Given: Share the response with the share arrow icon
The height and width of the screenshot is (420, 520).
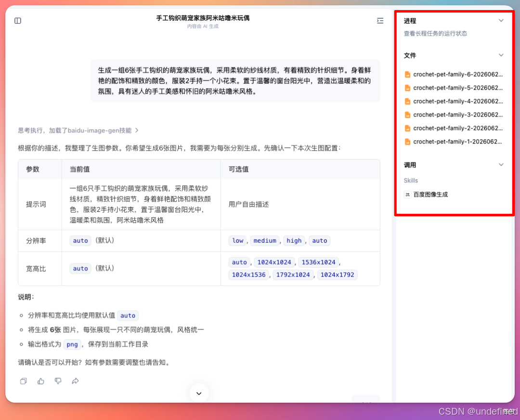Looking at the screenshot, I should [x=75, y=381].
